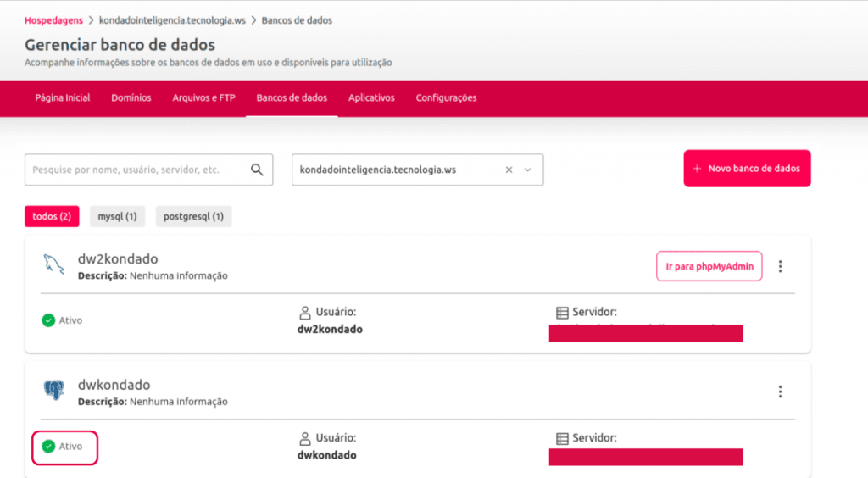Filter databases by postgresql (1)

[x=193, y=217]
